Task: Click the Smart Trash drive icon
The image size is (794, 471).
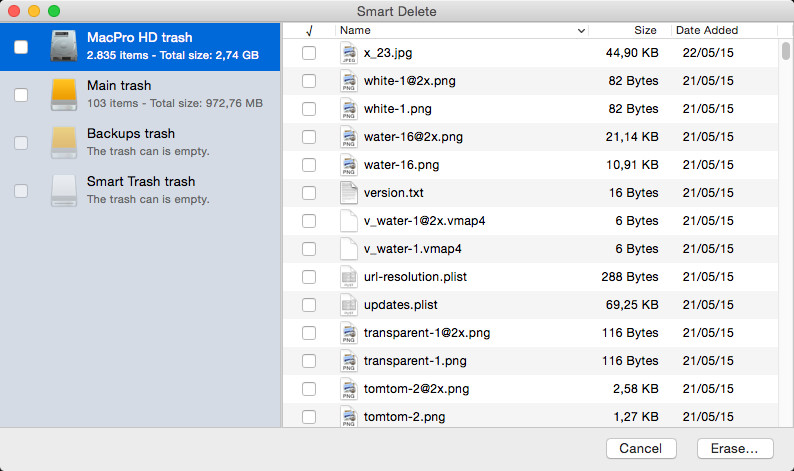Action: pyautogui.click(x=64, y=190)
